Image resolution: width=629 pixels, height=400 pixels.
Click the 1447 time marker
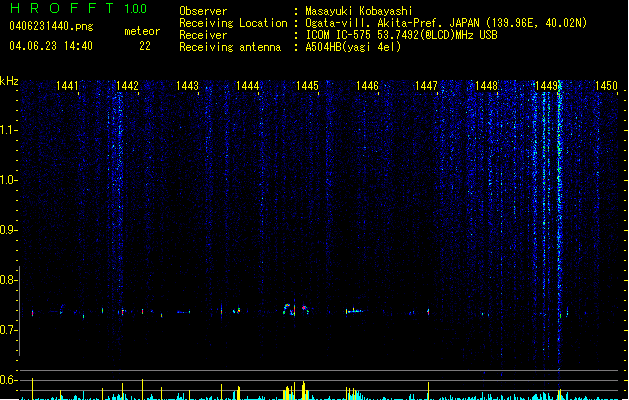pyautogui.click(x=426, y=86)
